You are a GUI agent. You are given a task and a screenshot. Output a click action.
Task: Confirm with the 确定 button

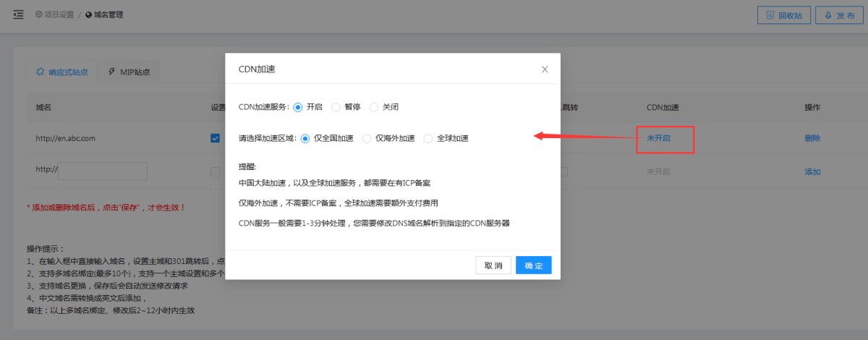[533, 265]
